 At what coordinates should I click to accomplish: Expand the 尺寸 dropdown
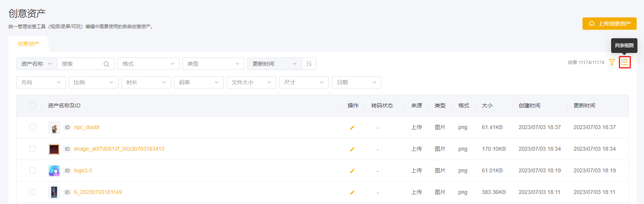(304, 82)
